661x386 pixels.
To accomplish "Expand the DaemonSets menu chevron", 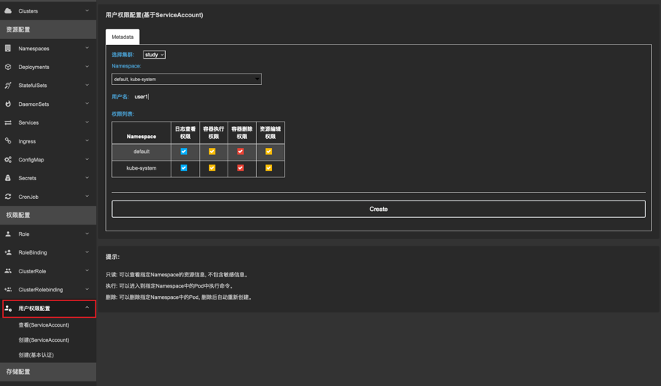I will (87, 104).
